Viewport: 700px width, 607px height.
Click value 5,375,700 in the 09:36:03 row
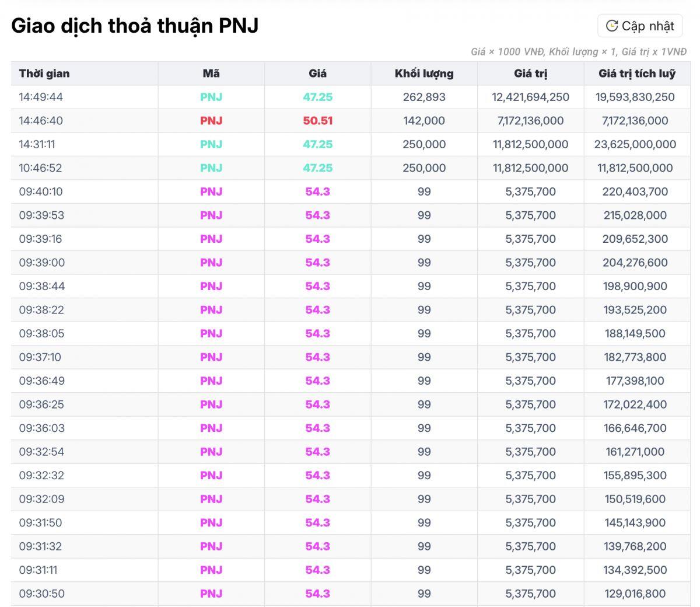[x=530, y=428]
